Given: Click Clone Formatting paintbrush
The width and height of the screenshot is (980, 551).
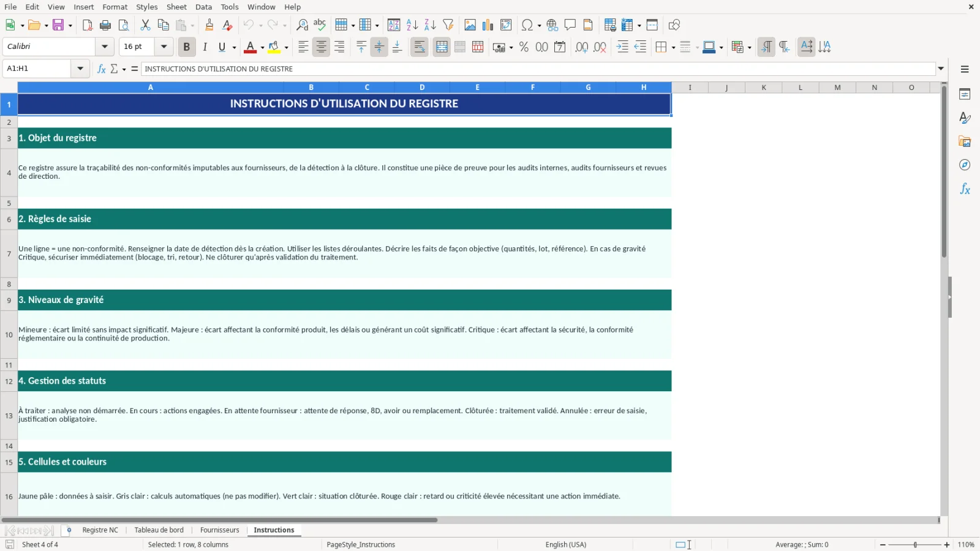Looking at the screenshot, I should (x=209, y=25).
